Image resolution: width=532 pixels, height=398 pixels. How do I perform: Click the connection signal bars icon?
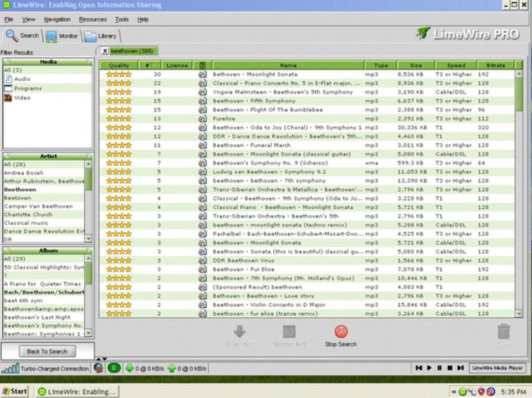pos(10,368)
